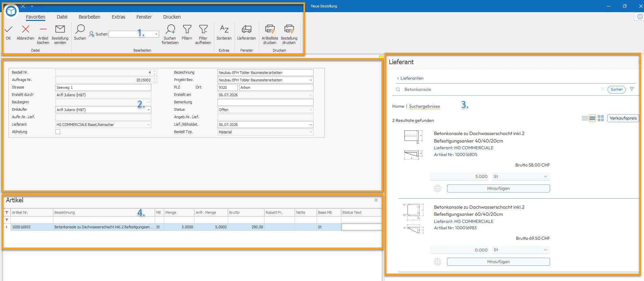The height and width of the screenshot is (281, 644).
Task: Add the 60/40/20cm console via Hinzufügen
Action: coord(498,262)
